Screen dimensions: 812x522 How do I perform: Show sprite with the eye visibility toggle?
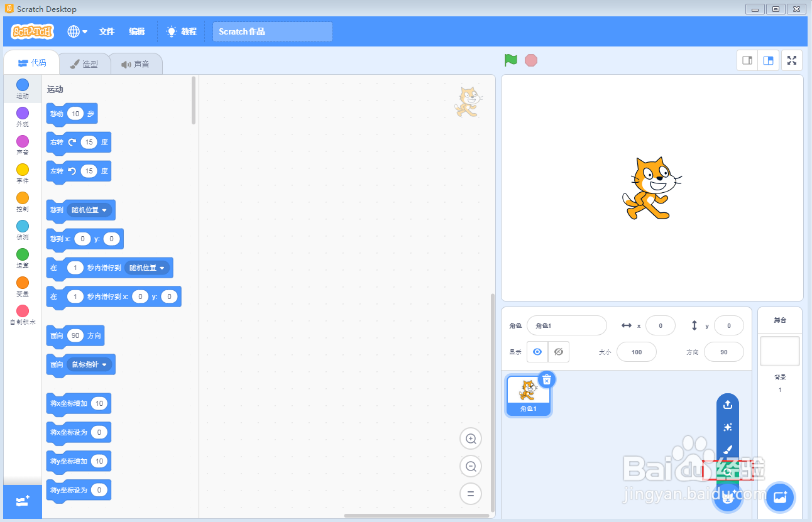point(537,352)
